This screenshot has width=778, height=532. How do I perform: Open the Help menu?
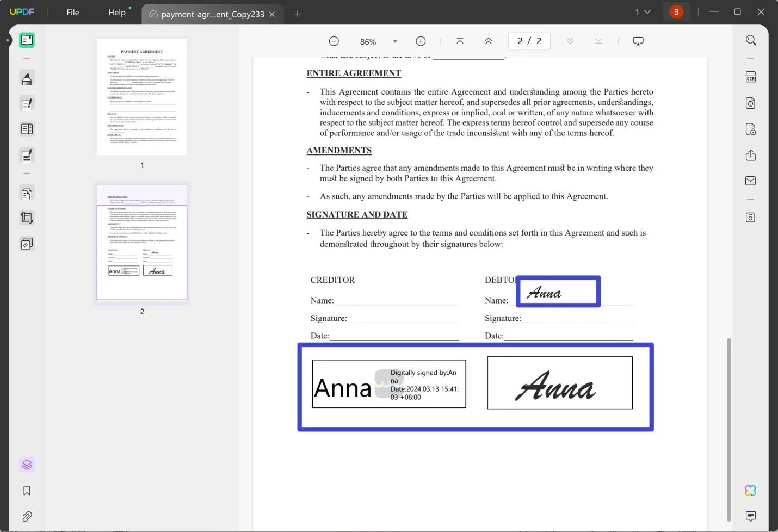click(117, 12)
